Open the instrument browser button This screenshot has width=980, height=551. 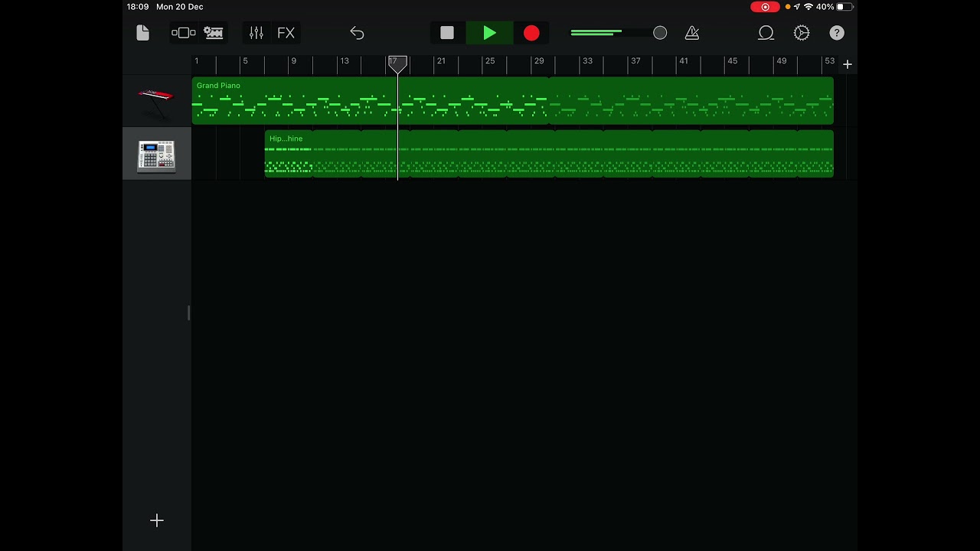[x=183, y=33]
